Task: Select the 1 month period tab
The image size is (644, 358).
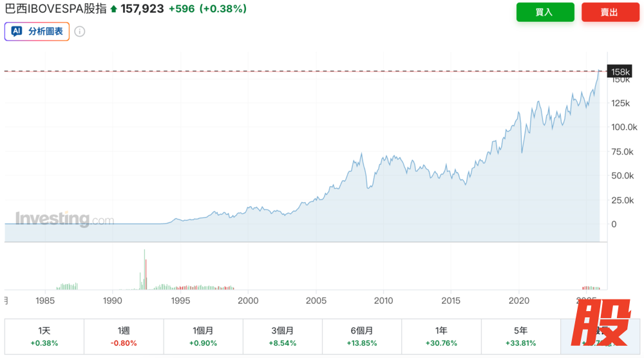Action: click(203, 336)
